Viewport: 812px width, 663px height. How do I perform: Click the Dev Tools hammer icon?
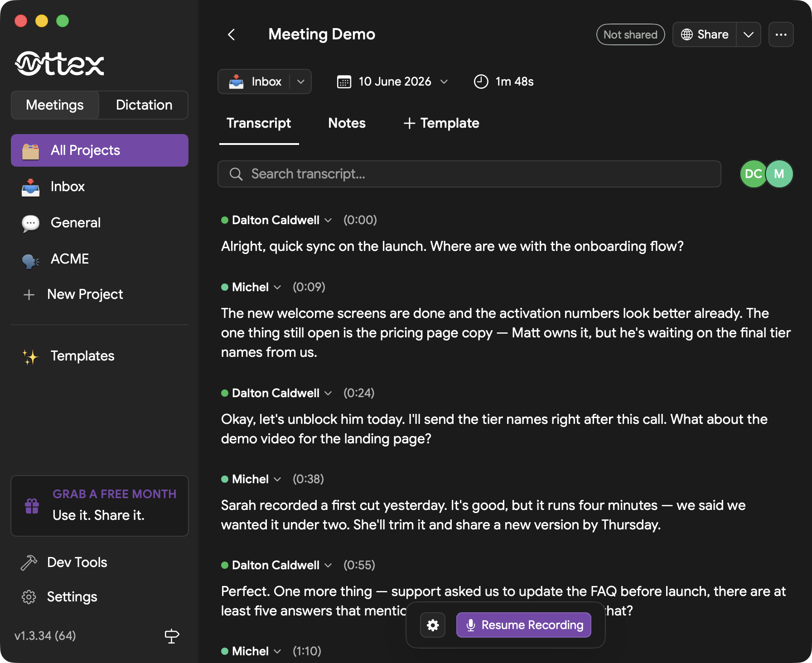coord(29,562)
